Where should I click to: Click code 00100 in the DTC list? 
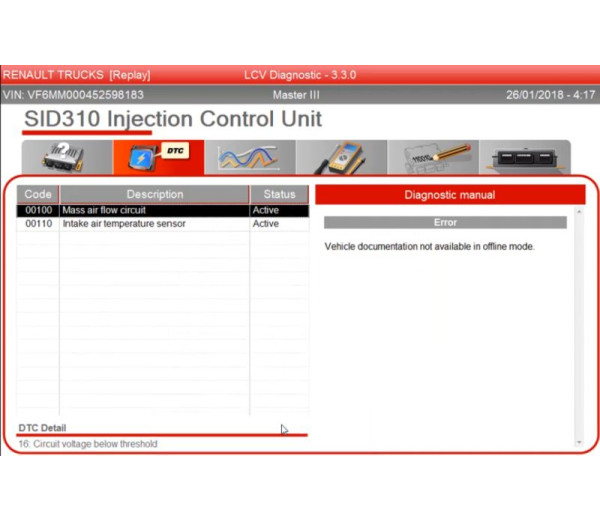pyautogui.click(x=38, y=211)
